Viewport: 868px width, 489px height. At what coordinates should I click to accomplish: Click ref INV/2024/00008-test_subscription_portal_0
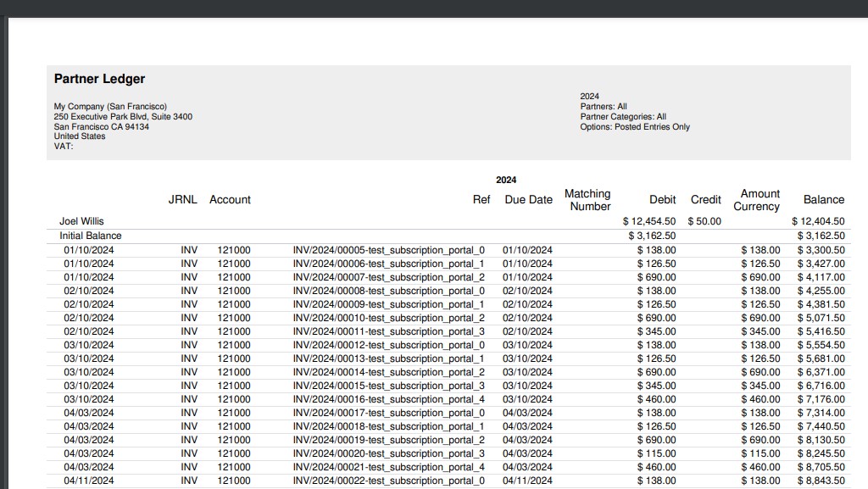pyautogui.click(x=388, y=291)
